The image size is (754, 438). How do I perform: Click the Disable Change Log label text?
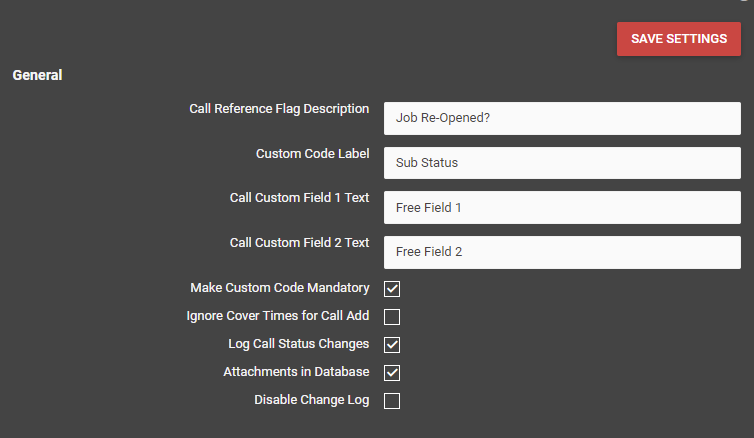coord(312,400)
